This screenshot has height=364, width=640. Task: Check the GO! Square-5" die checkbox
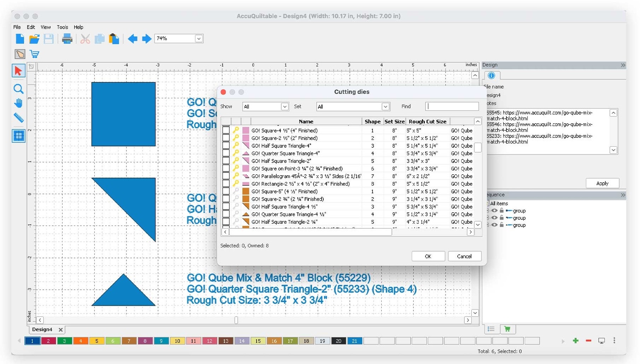(x=226, y=191)
